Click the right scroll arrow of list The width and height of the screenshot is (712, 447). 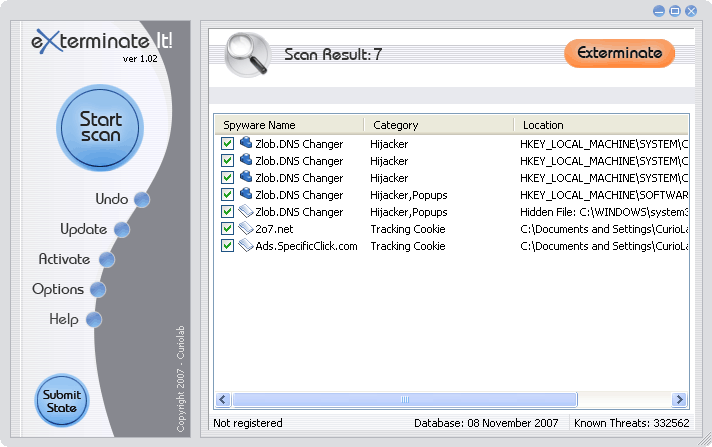point(680,399)
